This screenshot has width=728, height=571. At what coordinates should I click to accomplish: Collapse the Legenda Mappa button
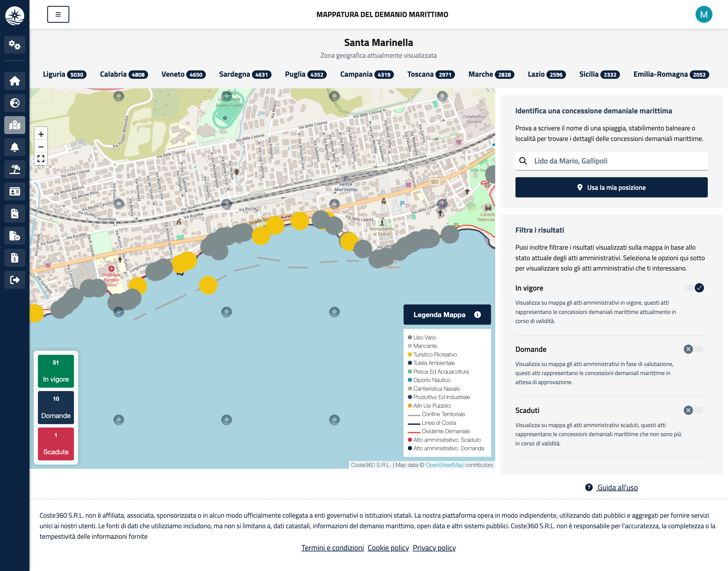(447, 315)
